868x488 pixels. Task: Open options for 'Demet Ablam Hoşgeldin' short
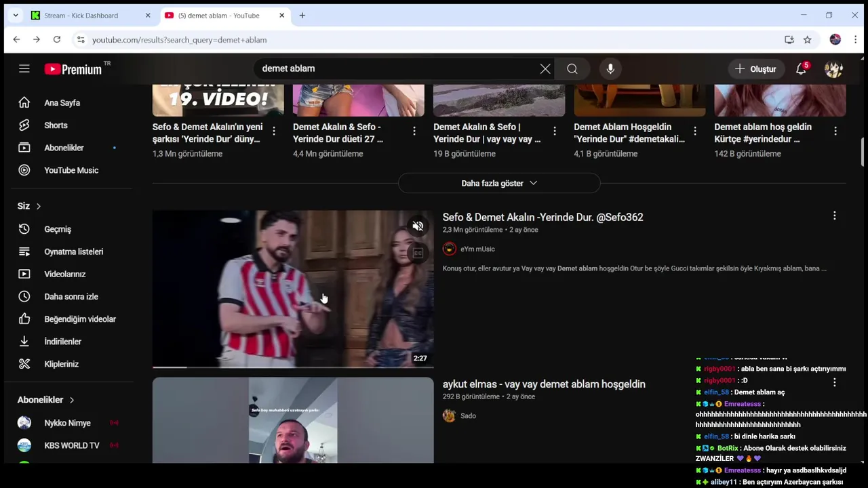(x=695, y=131)
